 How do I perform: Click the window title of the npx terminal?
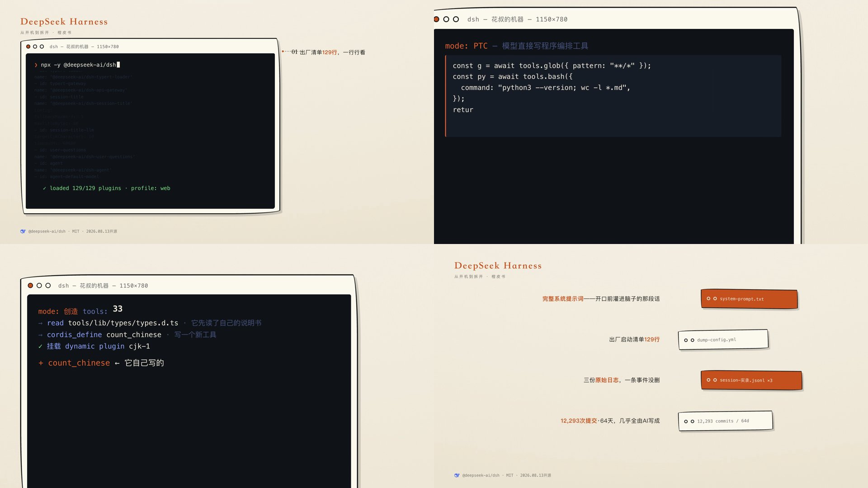coord(84,47)
